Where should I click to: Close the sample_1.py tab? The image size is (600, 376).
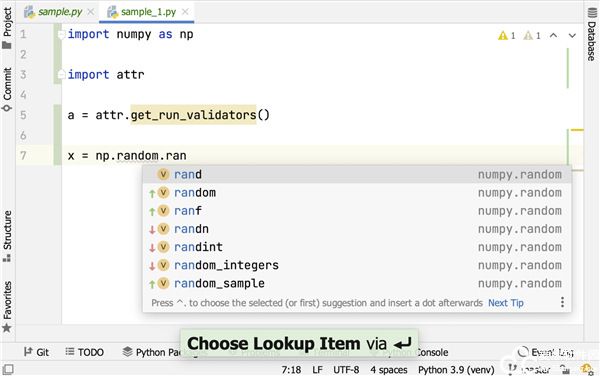pos(185,12)
